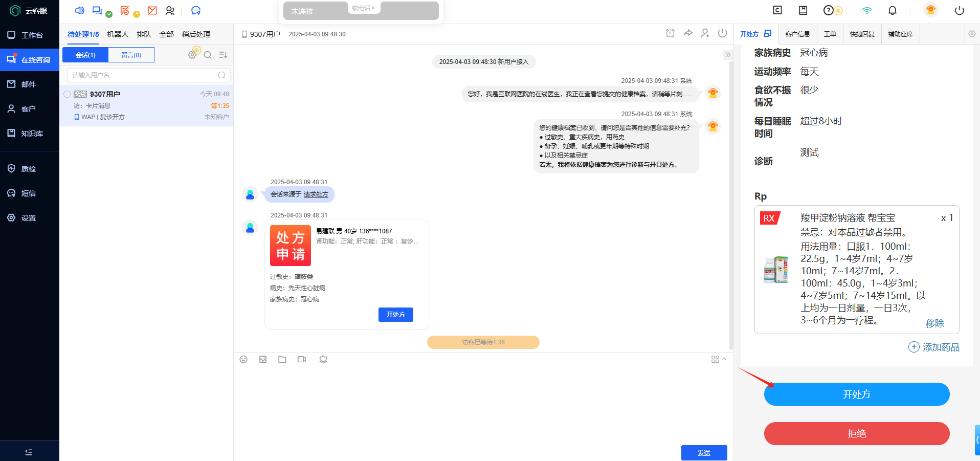Click the green wifi network status icon

[x=867, y=10]
